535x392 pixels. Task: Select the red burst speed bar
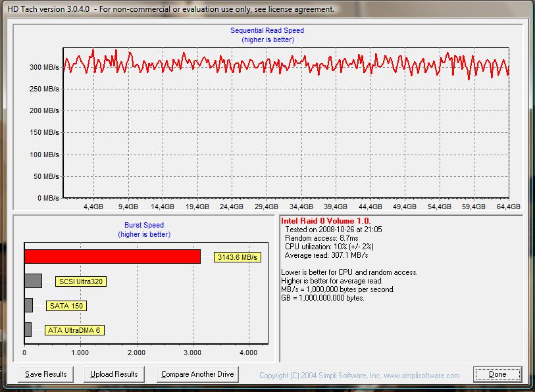tap(113, 257)
